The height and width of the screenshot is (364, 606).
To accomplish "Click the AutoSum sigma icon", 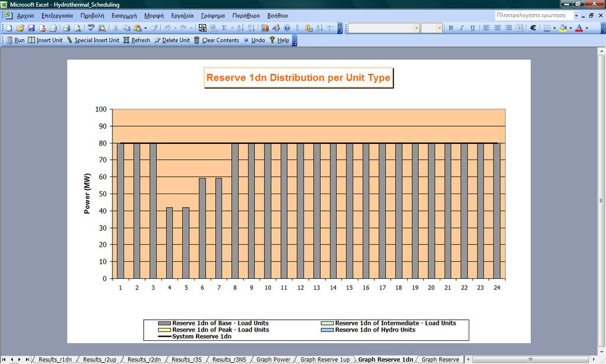I will (224, 28).
